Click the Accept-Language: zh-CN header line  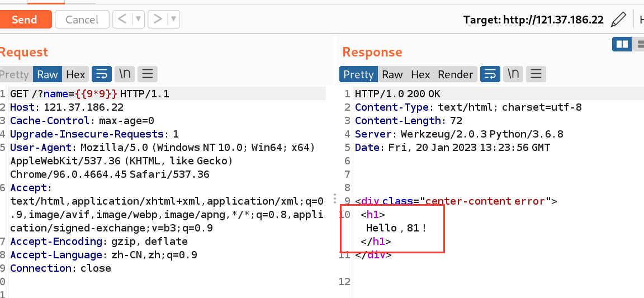pos(103,255)
